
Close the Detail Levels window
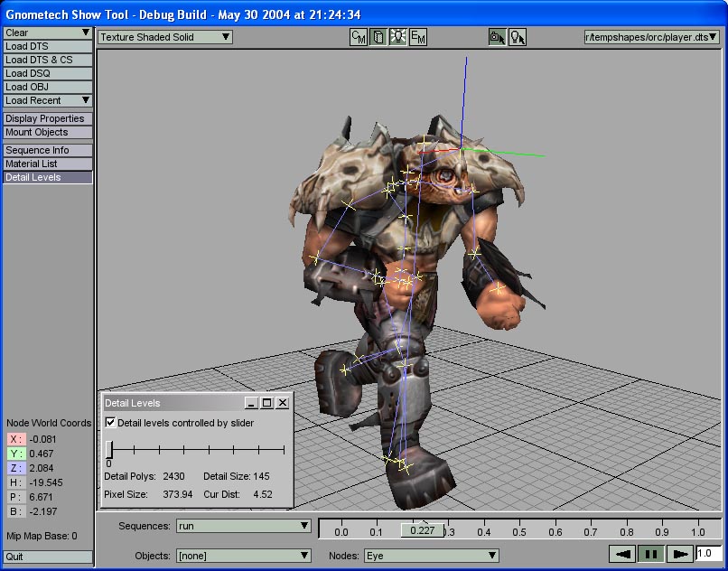click(283, 403)
